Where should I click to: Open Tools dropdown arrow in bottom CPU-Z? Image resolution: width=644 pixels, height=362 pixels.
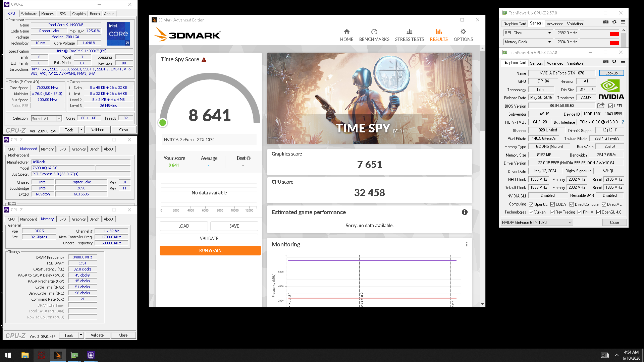tap(81, 335)
